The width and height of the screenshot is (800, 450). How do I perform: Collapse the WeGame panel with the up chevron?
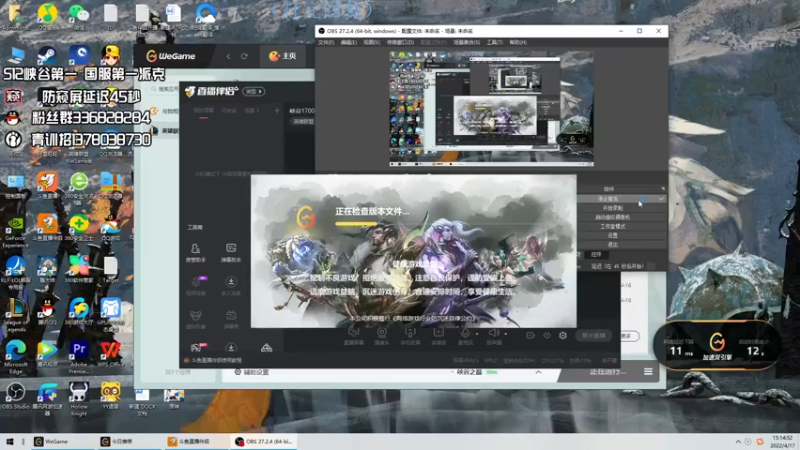pyautogui.click(x=538, y=372)
